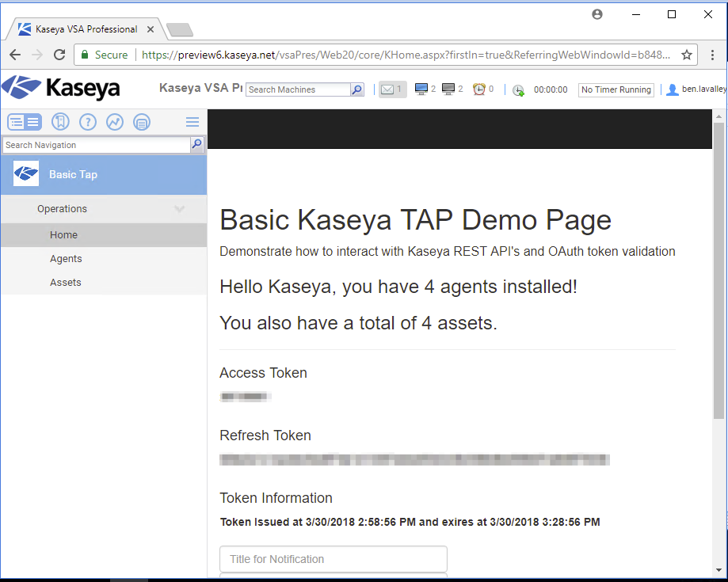Click the Access Token heading
The image size is (728, 582).
263,373
